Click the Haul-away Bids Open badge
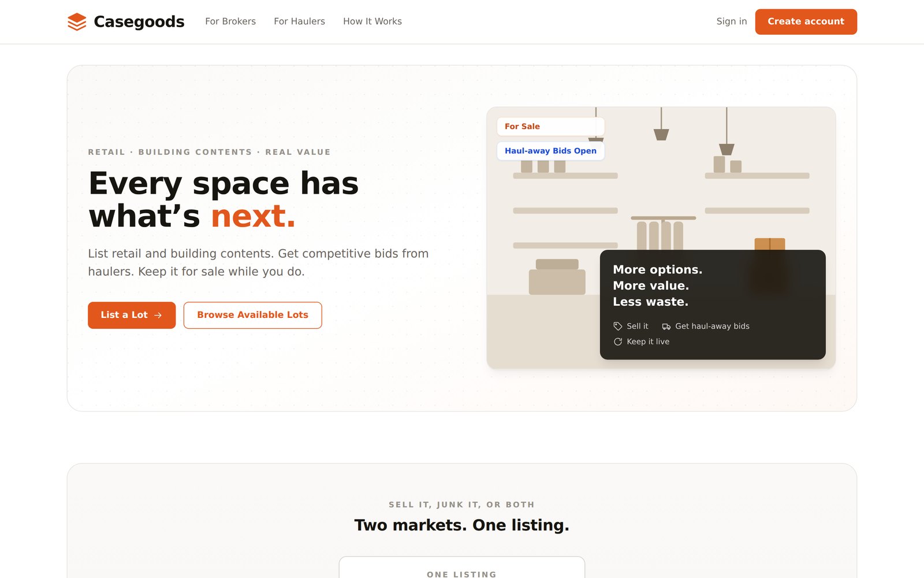 coord(550,151)
